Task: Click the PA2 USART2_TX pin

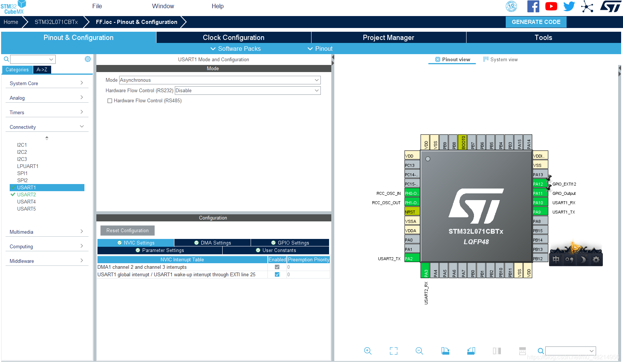Action: point(412,258)
